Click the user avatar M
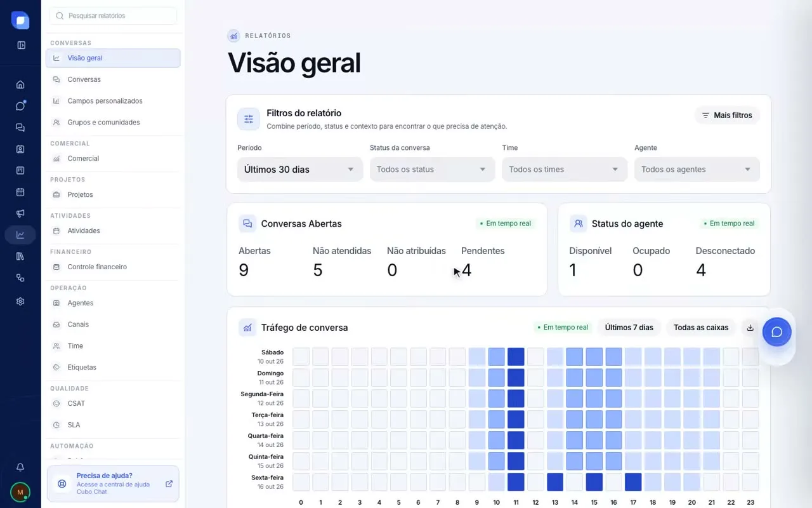Screen dimensions: 812x508 click(20, 491)
